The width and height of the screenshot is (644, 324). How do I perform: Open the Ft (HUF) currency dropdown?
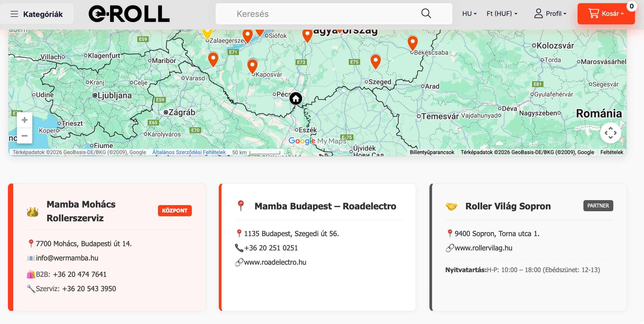point(501,13)
